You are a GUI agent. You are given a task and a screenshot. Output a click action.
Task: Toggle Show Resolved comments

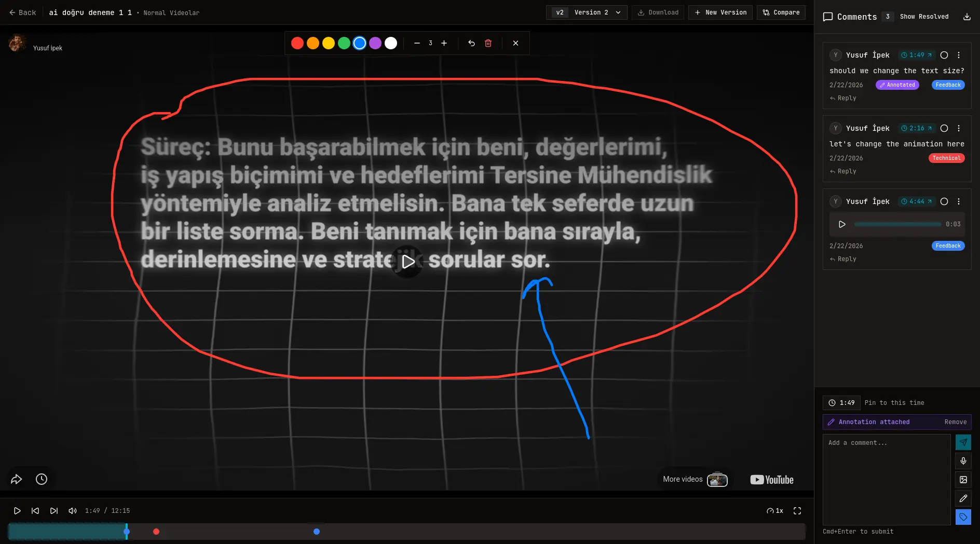pyautogui.click(x=924, y=17)
